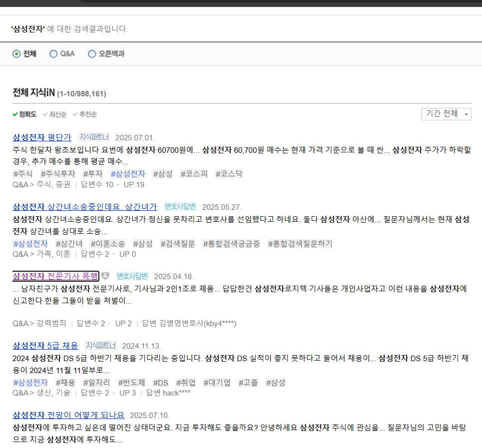Viewport: 482px width, 448px height.
Task: Click the result count (1-10/988,161)
Action: point(81,94)
